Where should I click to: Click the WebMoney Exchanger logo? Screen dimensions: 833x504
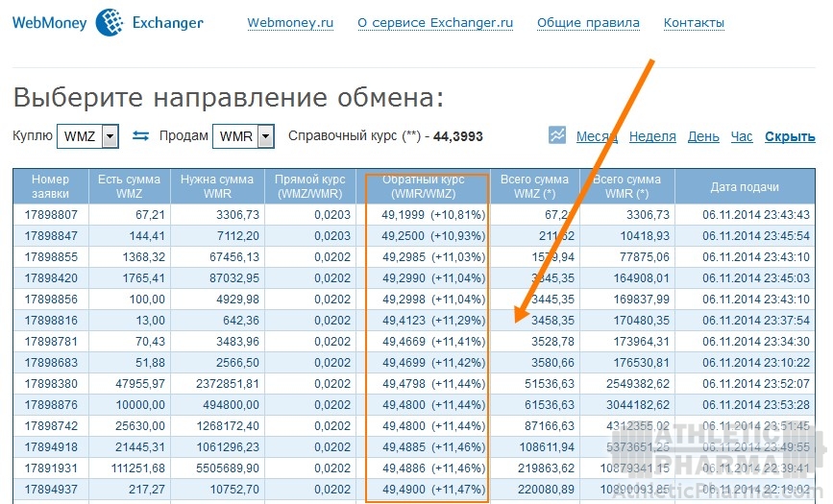coord(108,22)
